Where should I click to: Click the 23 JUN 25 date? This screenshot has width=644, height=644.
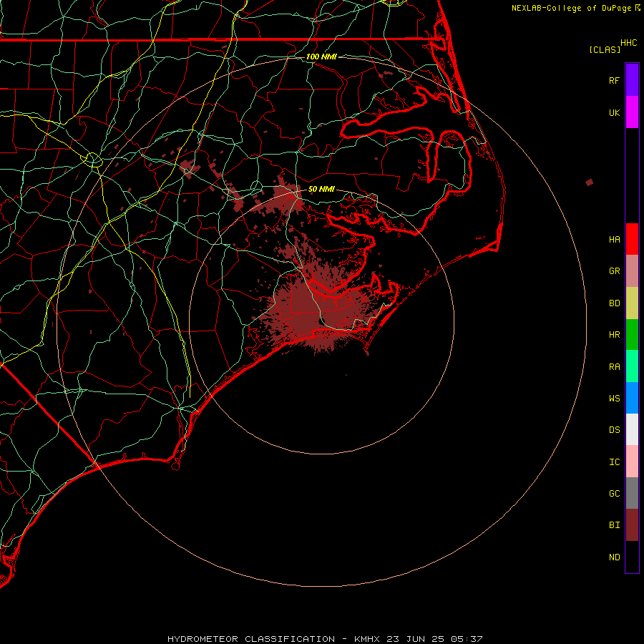click(x=416, y=639)
